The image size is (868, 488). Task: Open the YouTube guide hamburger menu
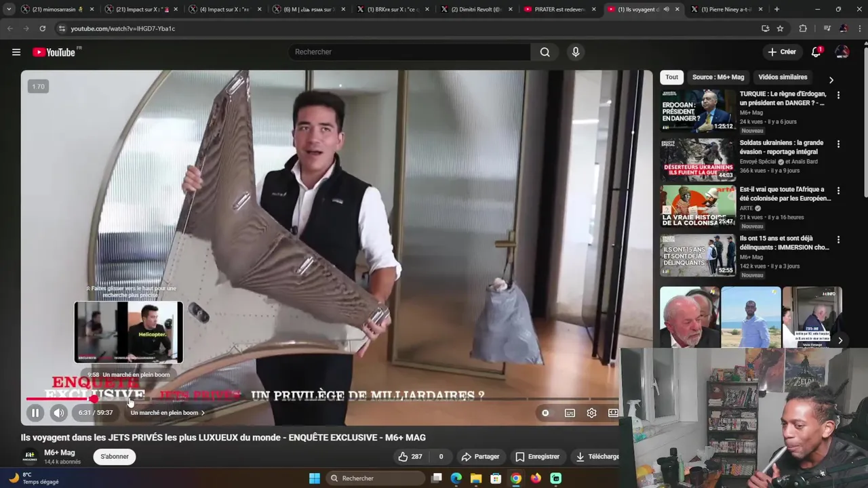tap(16, 52)
